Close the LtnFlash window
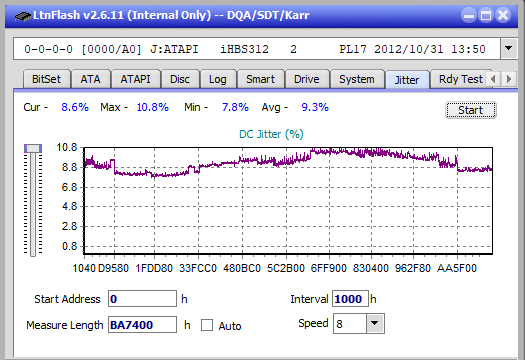This screenshot has height=360, width=525. click(x=503, y=15)
